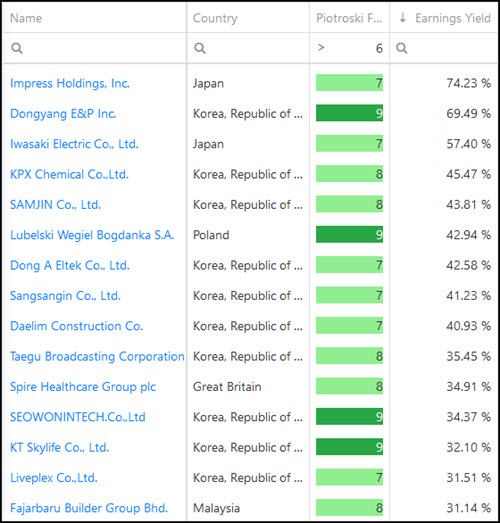
Task: Click the Country column search icon
Action: click(200, 48)
